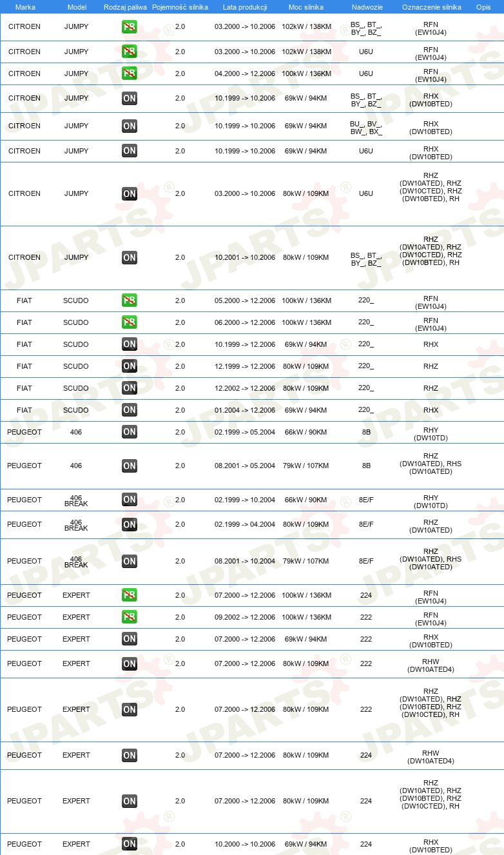504x855 pixels.
Task: Click the Lata produkcji column header
Action: (245, 7)
